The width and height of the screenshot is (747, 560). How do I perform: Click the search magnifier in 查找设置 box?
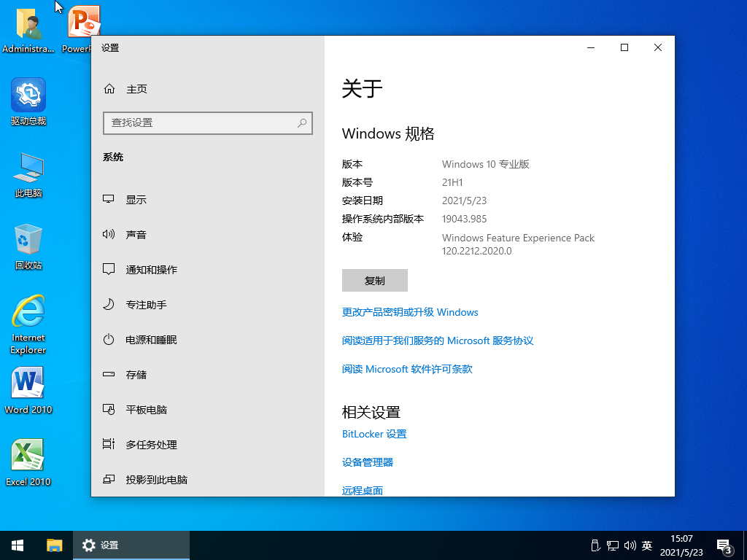(x=301, y=122)
